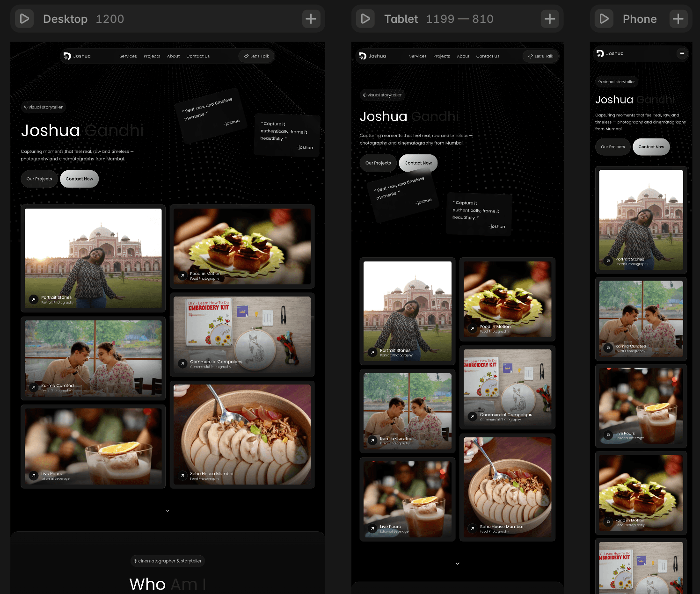Screen dimensions: 700x594
Task: Open Portrait Stories arrow icon in Desktop view
Action: [34, 299]
